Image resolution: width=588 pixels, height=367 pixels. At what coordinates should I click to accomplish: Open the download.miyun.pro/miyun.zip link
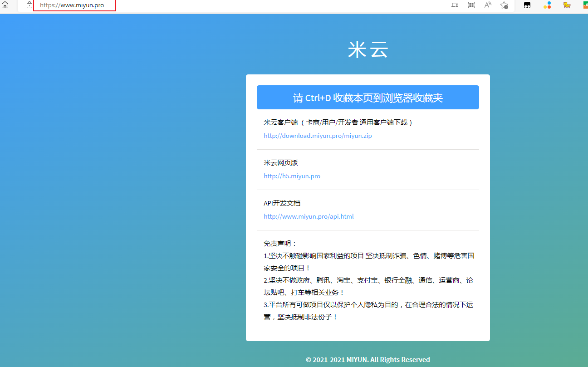click(x=318, y=136)
